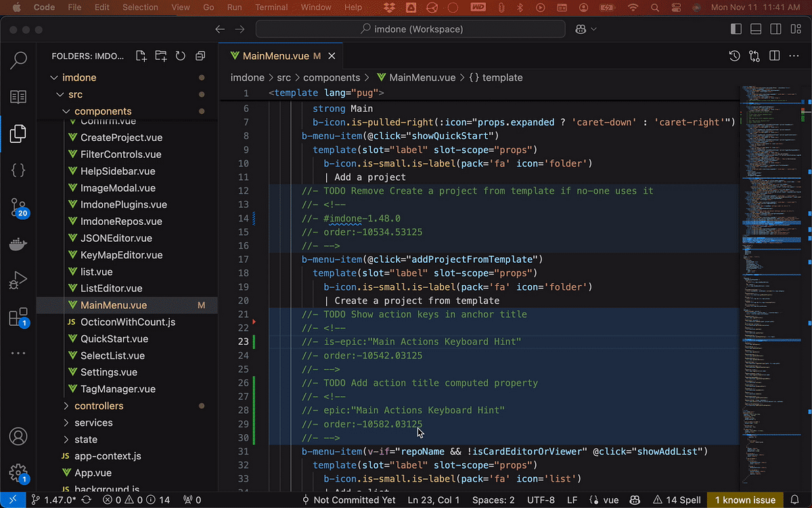Screen dimensions: 812x508
Task: Collapse the src folder
Action: [x=60, y=95]
